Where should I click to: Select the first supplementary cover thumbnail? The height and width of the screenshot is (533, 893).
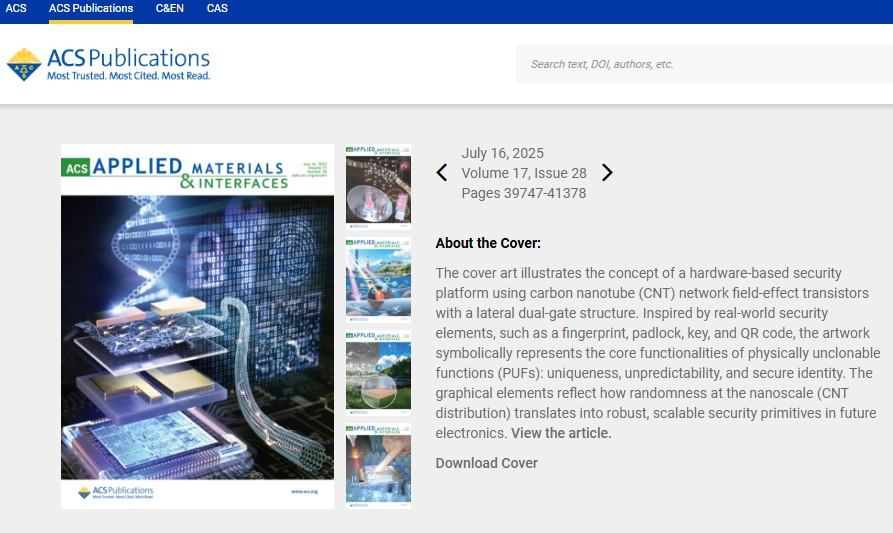(378, 187)
